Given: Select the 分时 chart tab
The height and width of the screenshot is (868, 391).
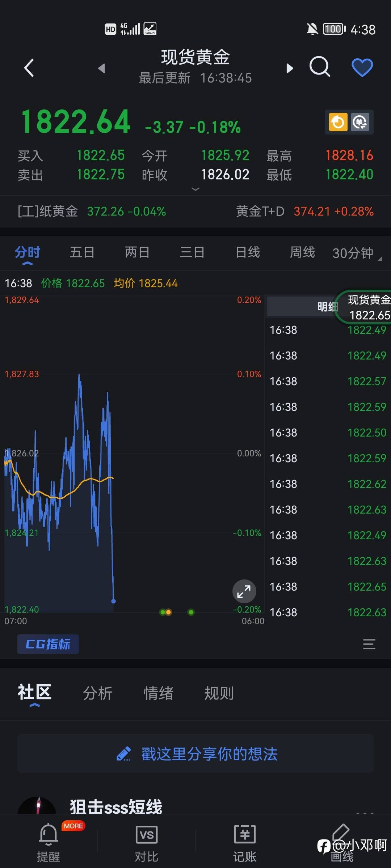Looking at the screenshot, I should (28, 252).
